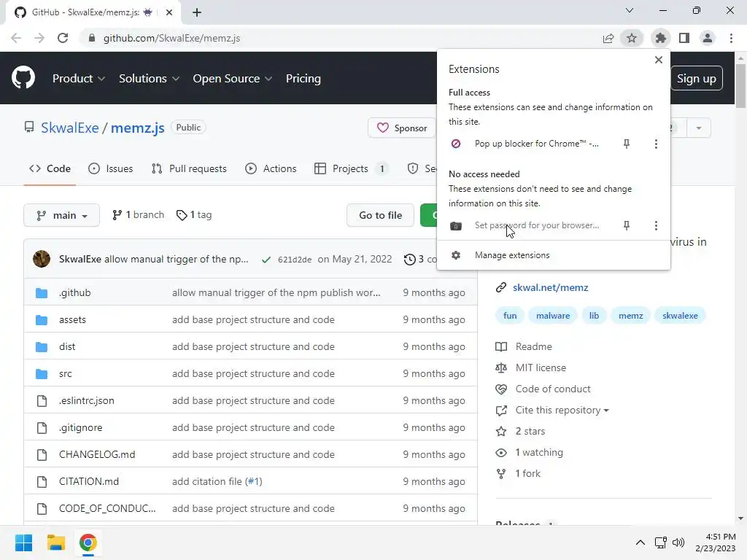Expand the Solutions menu
Viewport: 747px width, 560px height.
[149, 78]
